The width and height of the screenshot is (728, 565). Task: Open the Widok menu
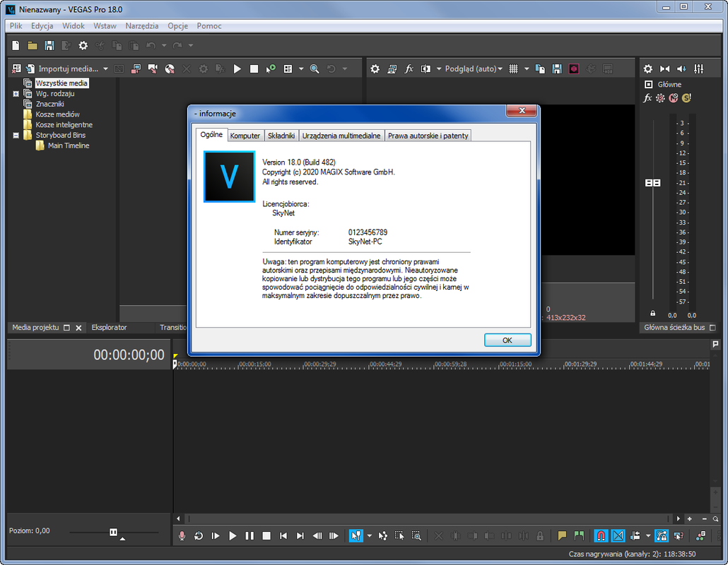click(x=74, y=26)
